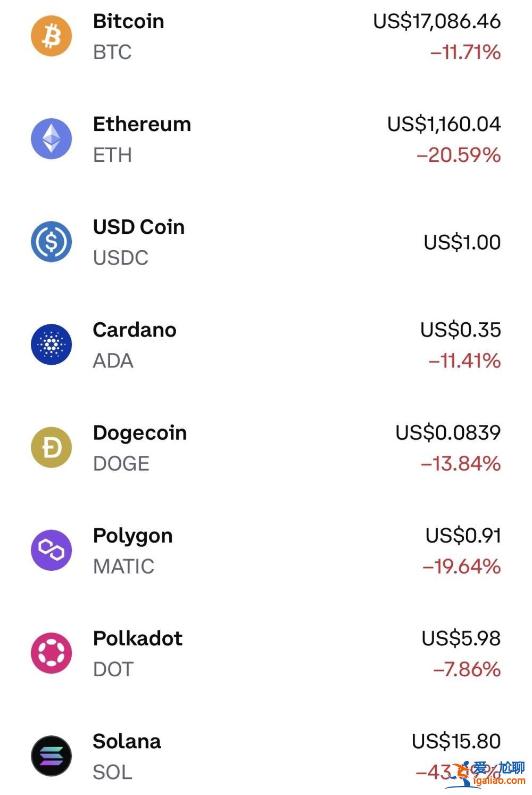Open the Ethereum asset name
This screenshot has width=532, height=795.
[x=142, y=124]
